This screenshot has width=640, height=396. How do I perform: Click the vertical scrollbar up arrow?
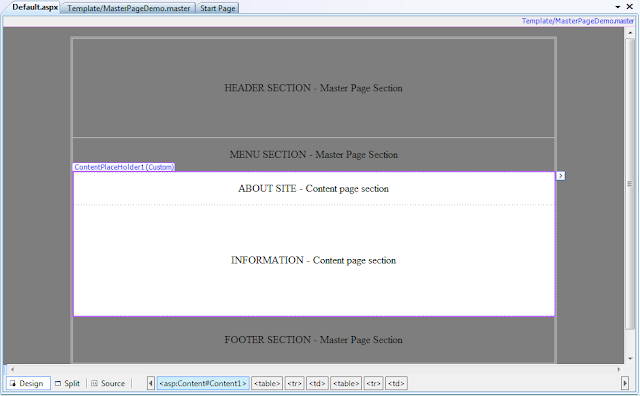(630, 32)
